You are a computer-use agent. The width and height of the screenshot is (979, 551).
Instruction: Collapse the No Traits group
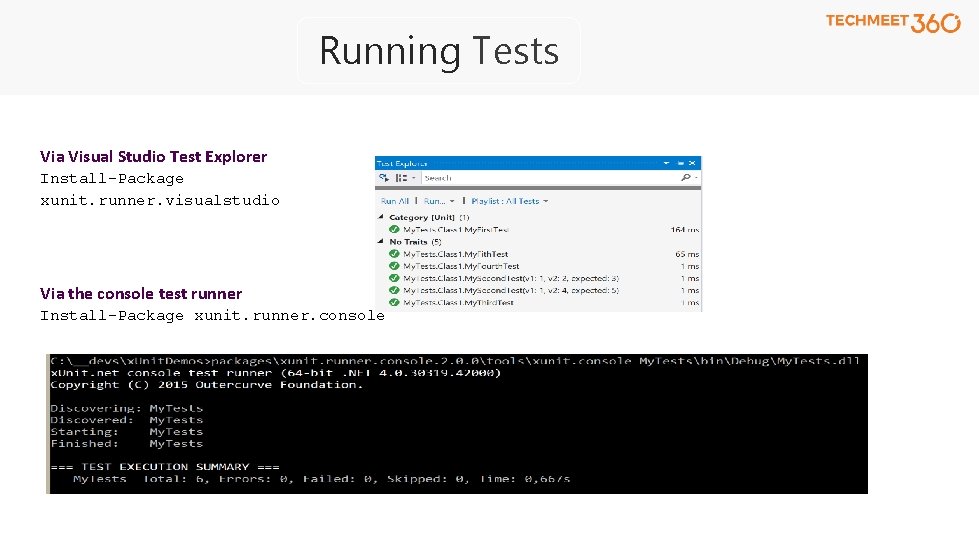(x=381, y=241)
